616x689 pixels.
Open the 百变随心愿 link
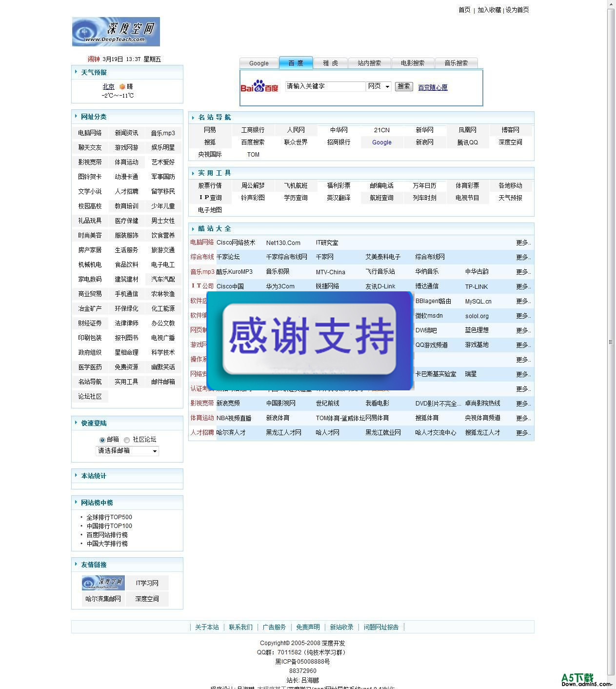tap(433, 87)
